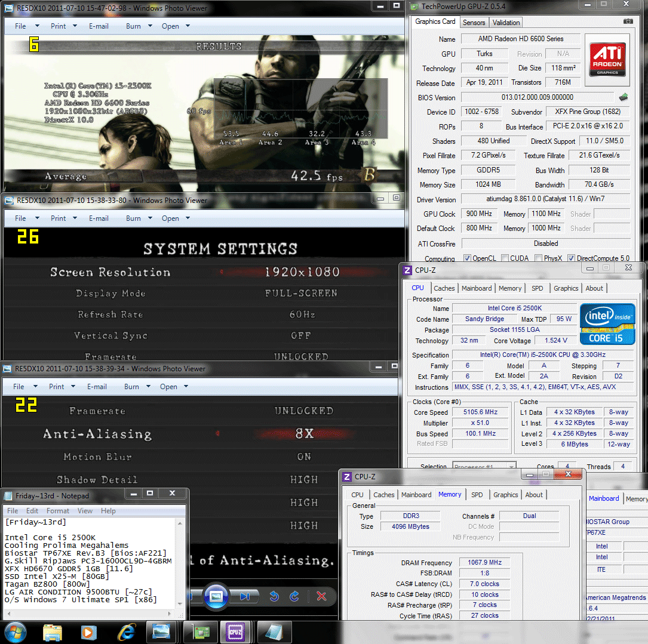
Task: Open Burn menu in 15-38-39-34 Photo Viewer
Action: point(131,387)
